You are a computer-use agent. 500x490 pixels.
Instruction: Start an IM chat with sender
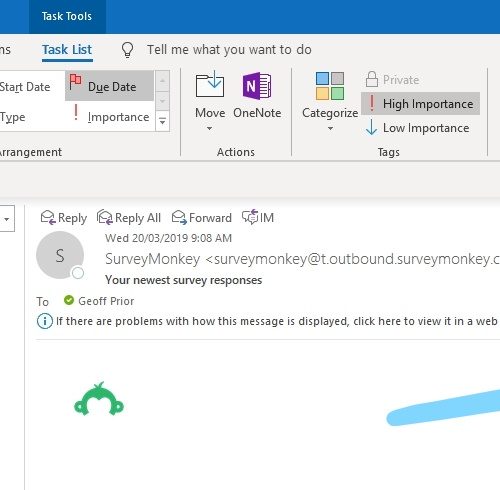pyautogui.click(x=258, y=218)
